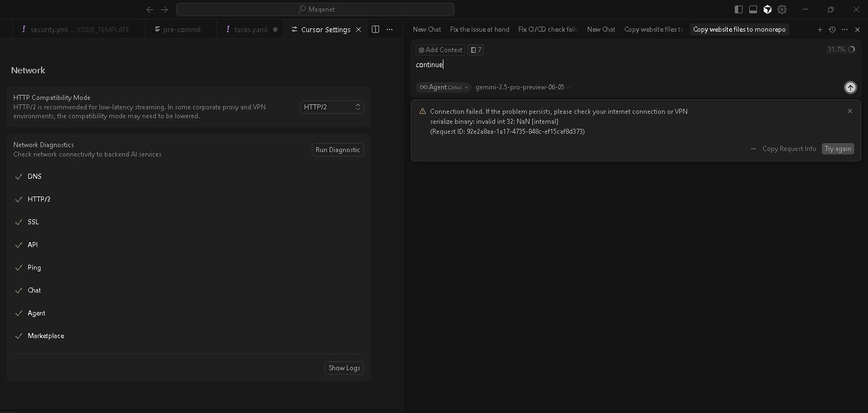This screenshot has width=868, height=413.
Task: Click the 31.7% context usage indicator
Action: tap(840, 49)
